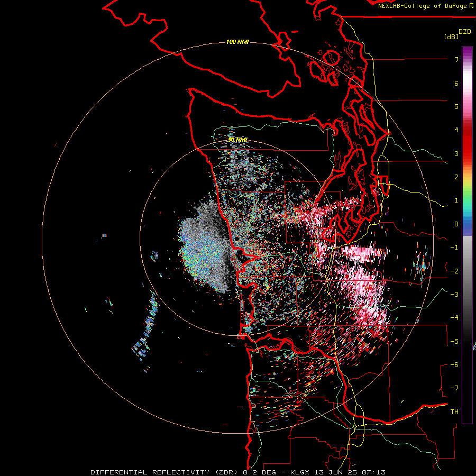
Task: Click the 5 dB tick on color scale
Action: point(456,106)
